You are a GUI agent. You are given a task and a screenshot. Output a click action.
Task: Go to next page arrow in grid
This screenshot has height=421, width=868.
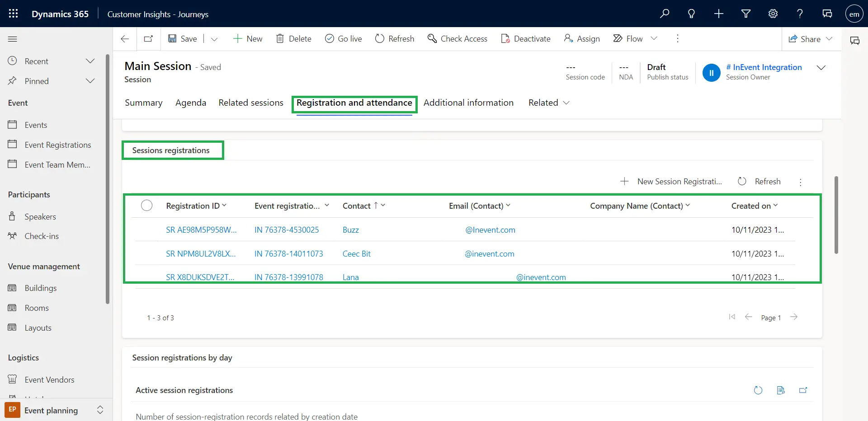794,317
